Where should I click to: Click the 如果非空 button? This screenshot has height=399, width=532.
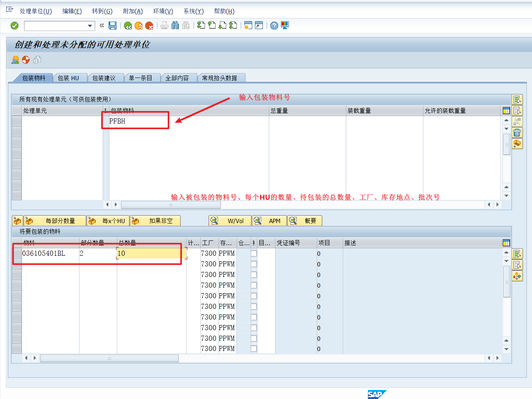(x=155, y=221)
